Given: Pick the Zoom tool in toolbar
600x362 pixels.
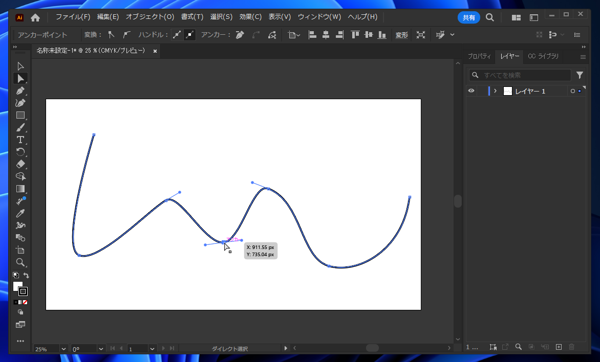Looking at the screenshot, I should click(x=20, y=262).
